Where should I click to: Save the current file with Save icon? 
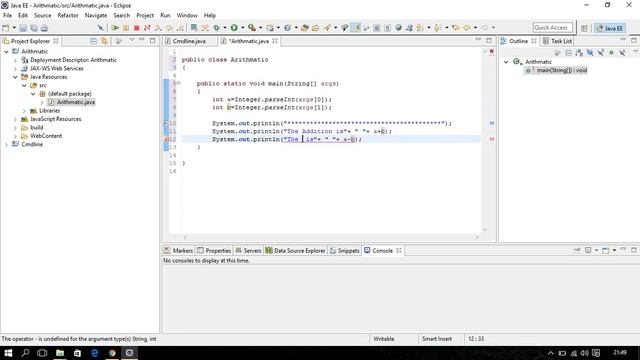[23, 28]
